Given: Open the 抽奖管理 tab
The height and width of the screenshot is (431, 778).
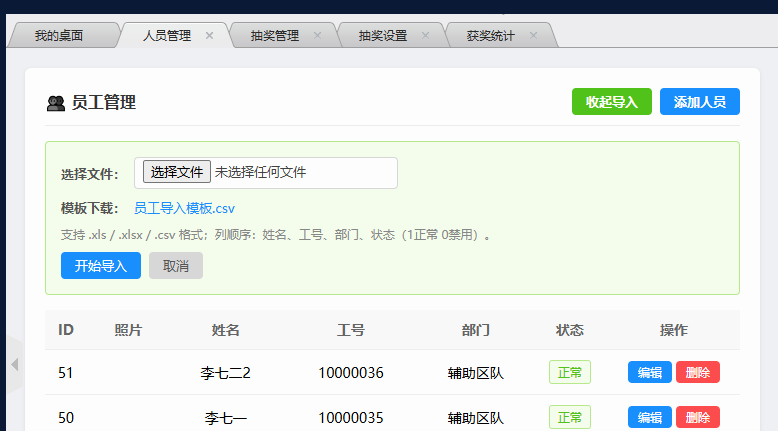Looking at the screenshot, I should coord(275,36).
